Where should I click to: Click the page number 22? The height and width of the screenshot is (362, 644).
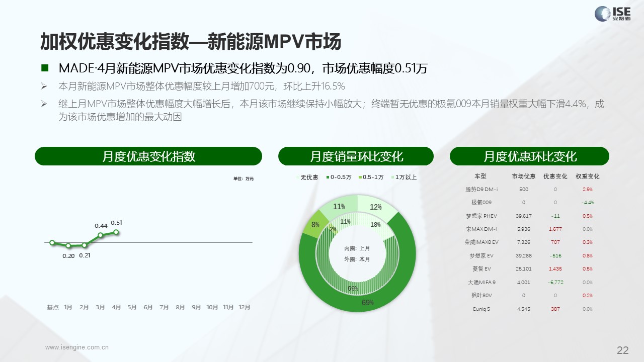(623, 350)
